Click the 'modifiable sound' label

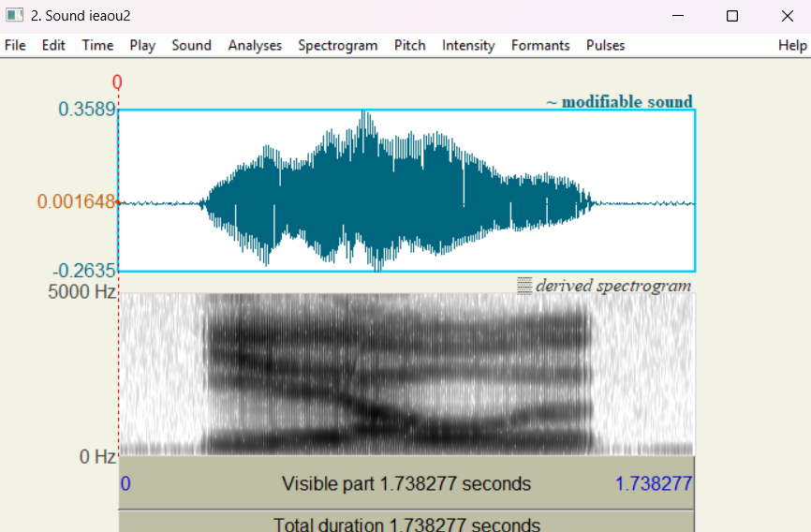pyautogui.click(x=627, y=101)
